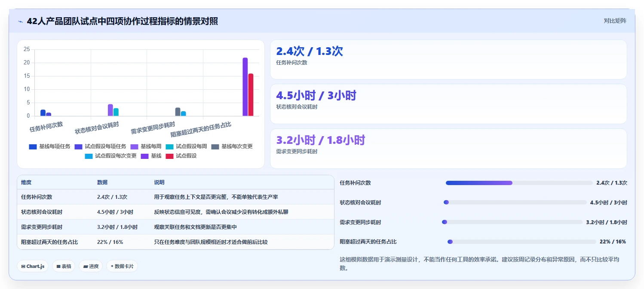Click the 22% / 16% value beside progress bar
The width and height of the screenshot is (644, 289).
pos(613,242)
